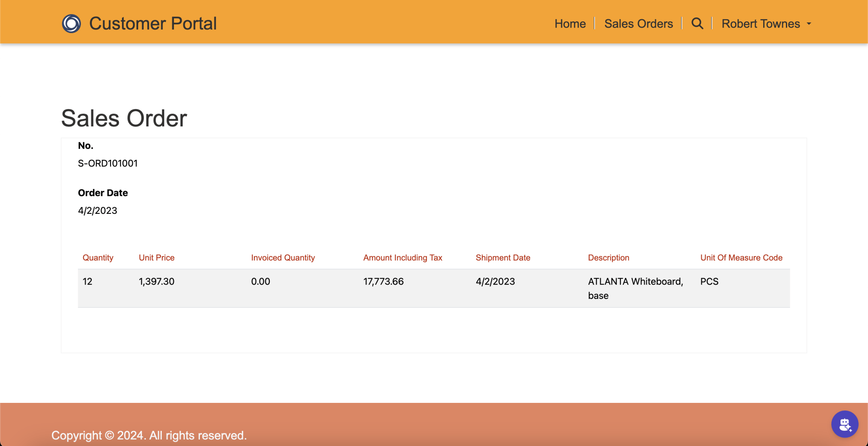Viewport: 868px width, 446px height.
Task: Click the PCS unit of measure cell
Action: 709,282
